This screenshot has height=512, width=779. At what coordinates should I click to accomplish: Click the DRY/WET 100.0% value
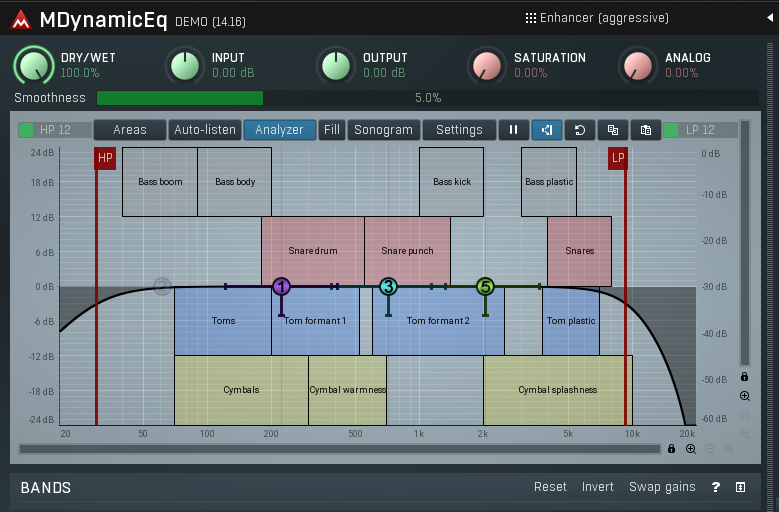80,73
